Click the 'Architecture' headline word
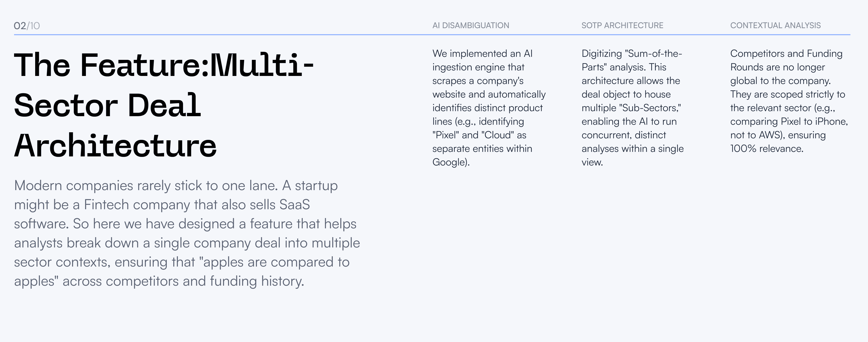 (115, 145)
